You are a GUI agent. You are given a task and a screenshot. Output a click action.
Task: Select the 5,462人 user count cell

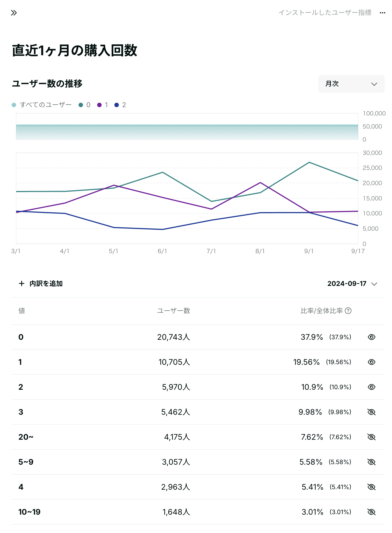[x=176, y=412]
